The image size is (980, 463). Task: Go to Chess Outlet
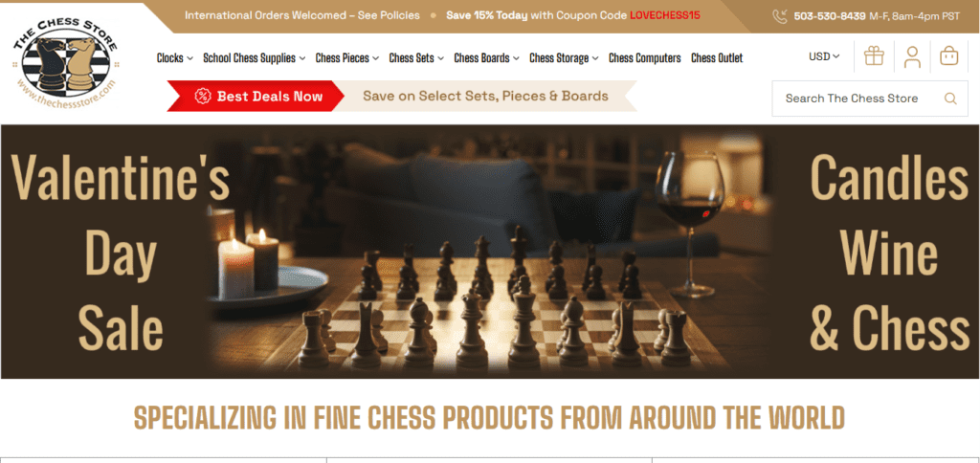[717, 58]
